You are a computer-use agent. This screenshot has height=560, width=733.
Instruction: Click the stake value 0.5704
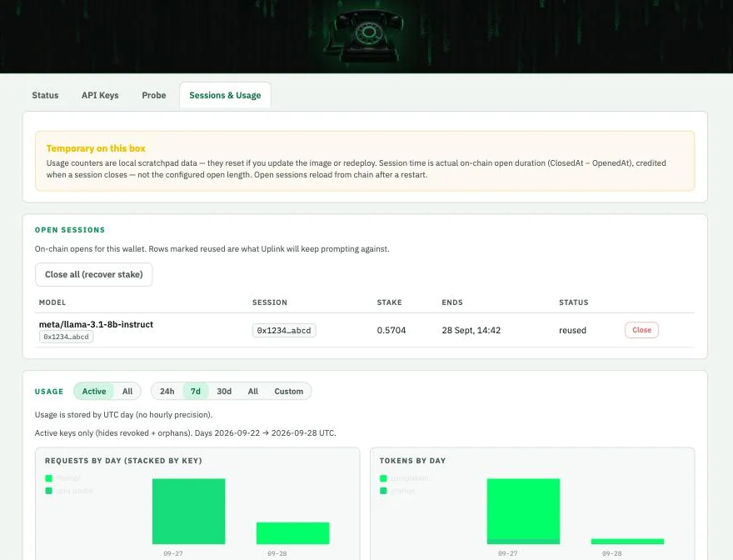coord(391,330)
